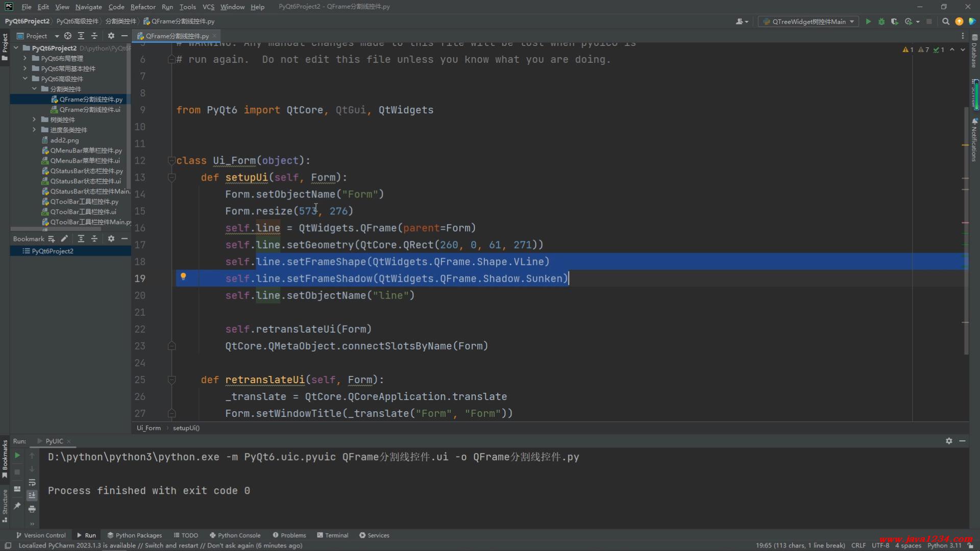
Task: Open Python Packages tool window
Action: (x=134, y=535)
